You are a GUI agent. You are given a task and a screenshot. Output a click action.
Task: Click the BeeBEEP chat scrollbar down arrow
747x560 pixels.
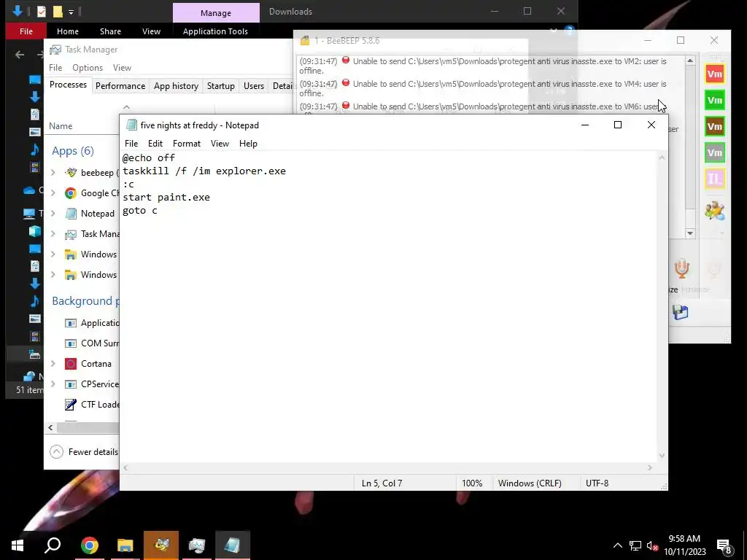point(690,233)
